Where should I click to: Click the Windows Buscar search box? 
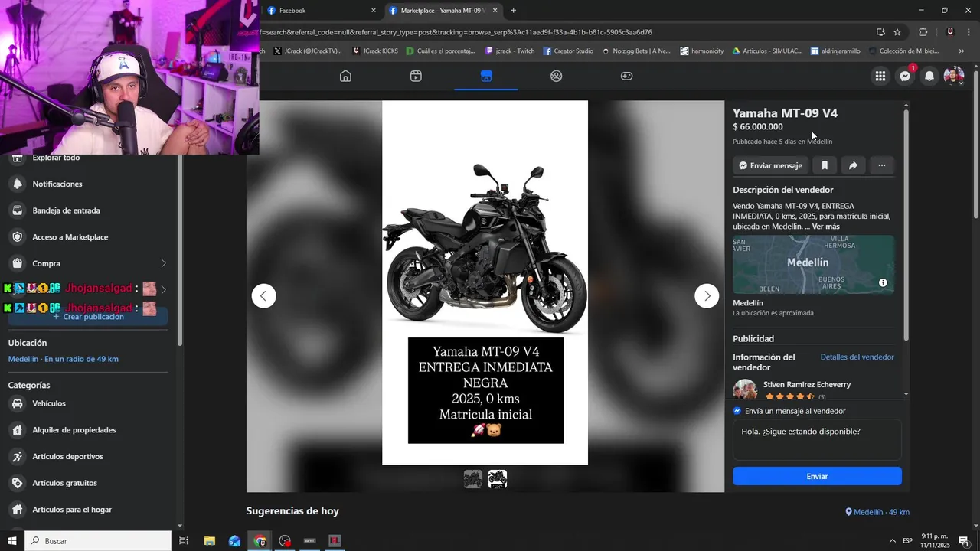coord(98,541)
